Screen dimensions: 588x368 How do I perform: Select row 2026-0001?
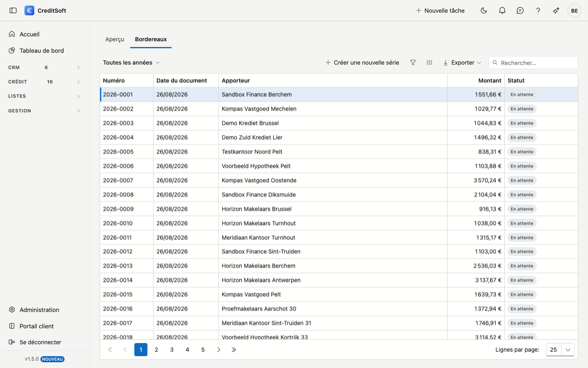click(x=339, y=94)
